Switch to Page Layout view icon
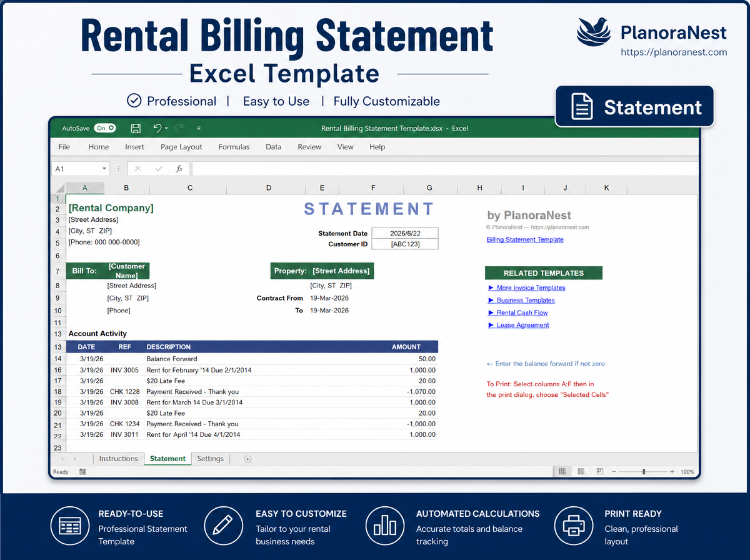 click(581, 472)
